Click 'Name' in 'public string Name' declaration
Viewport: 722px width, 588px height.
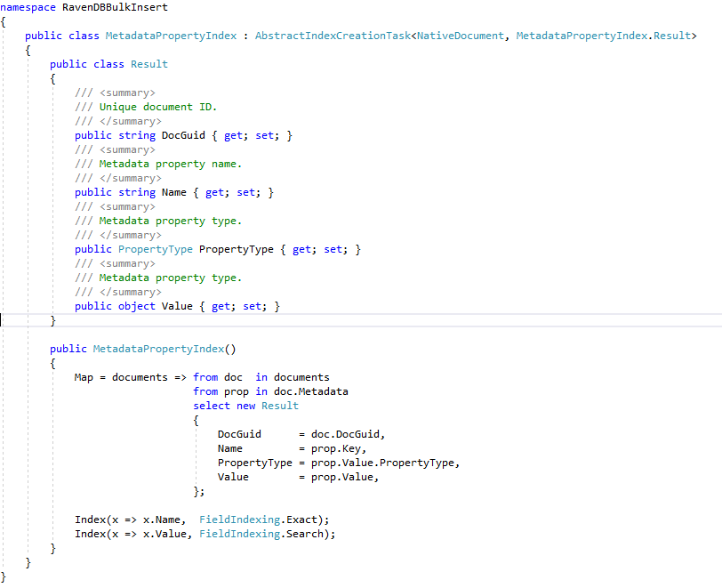coord(174,192)
